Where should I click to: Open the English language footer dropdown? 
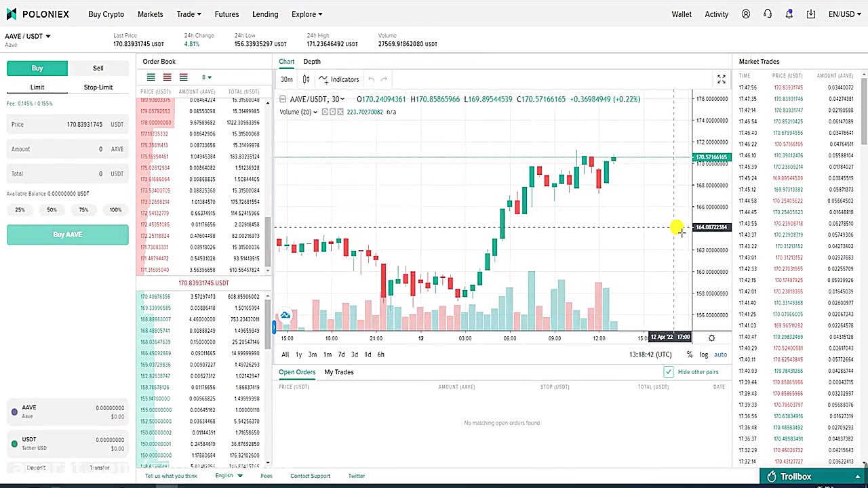pyautogui.click(x=229, y=476)
